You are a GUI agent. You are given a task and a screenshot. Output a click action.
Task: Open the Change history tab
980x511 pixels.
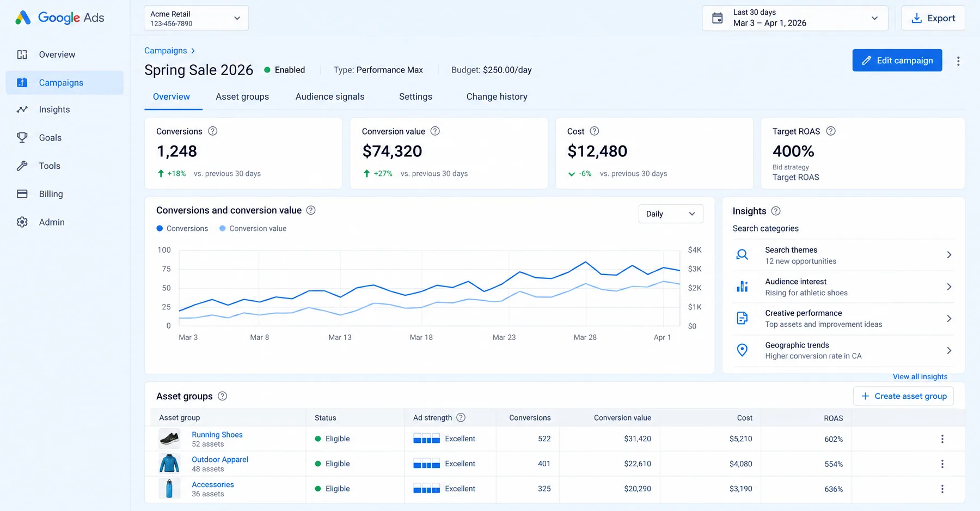point(497,97)
